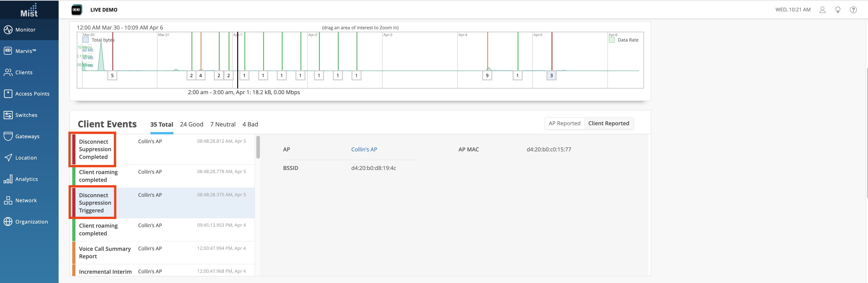The width and height of the screenshot is (868, 283).
Task: Select the Client Reported toggle
Action: (x=608, y=123)
